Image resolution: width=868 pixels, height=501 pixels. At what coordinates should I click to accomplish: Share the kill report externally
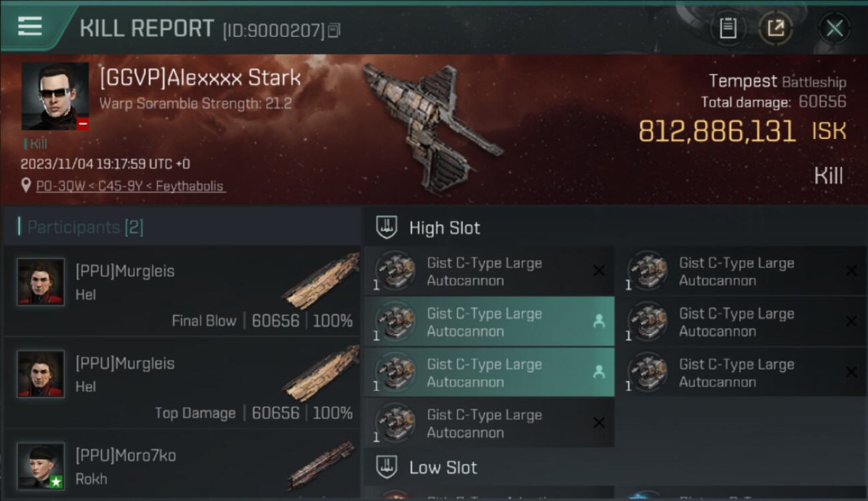(776, 29)
